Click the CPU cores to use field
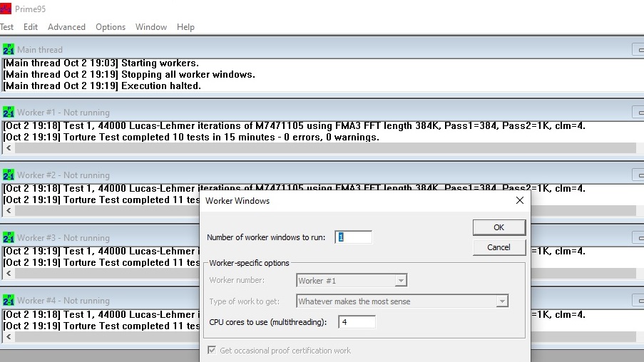Screen dimensions: 644x362 (x=357, y=322)
